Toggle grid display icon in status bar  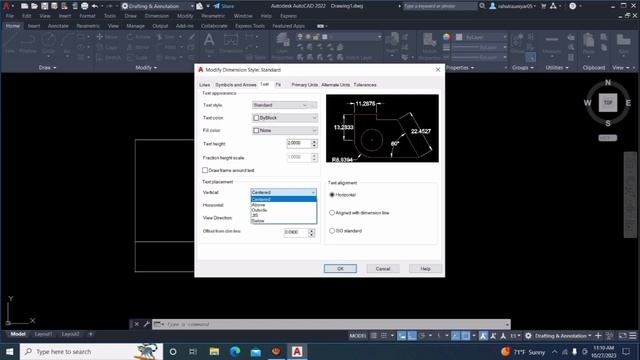click(x=374, y=336)
